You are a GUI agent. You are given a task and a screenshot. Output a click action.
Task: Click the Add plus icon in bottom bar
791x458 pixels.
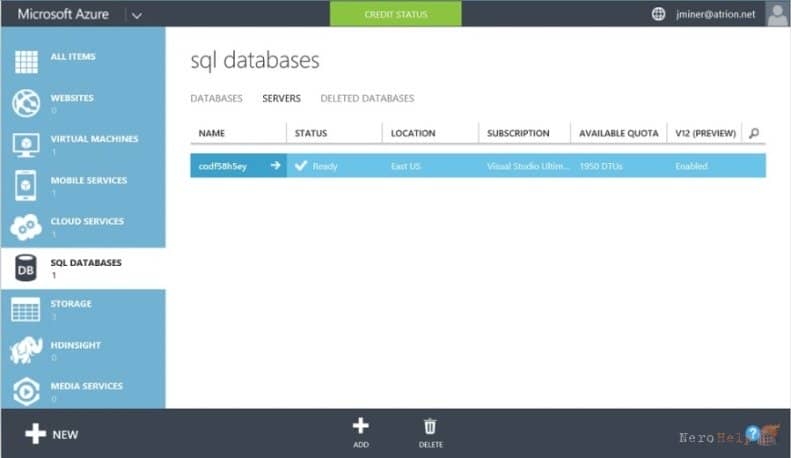point(360,426)
